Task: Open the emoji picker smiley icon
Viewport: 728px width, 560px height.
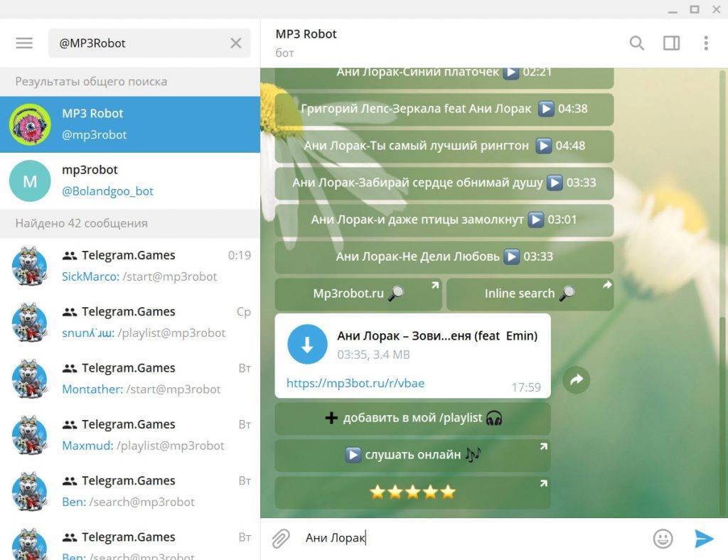Action: click(663, 538)
